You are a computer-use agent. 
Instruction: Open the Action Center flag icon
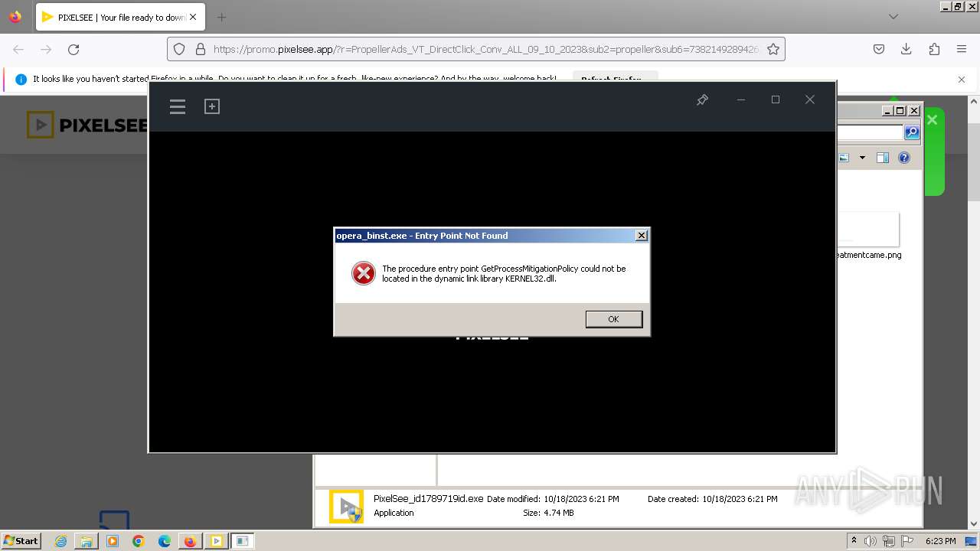907,541
